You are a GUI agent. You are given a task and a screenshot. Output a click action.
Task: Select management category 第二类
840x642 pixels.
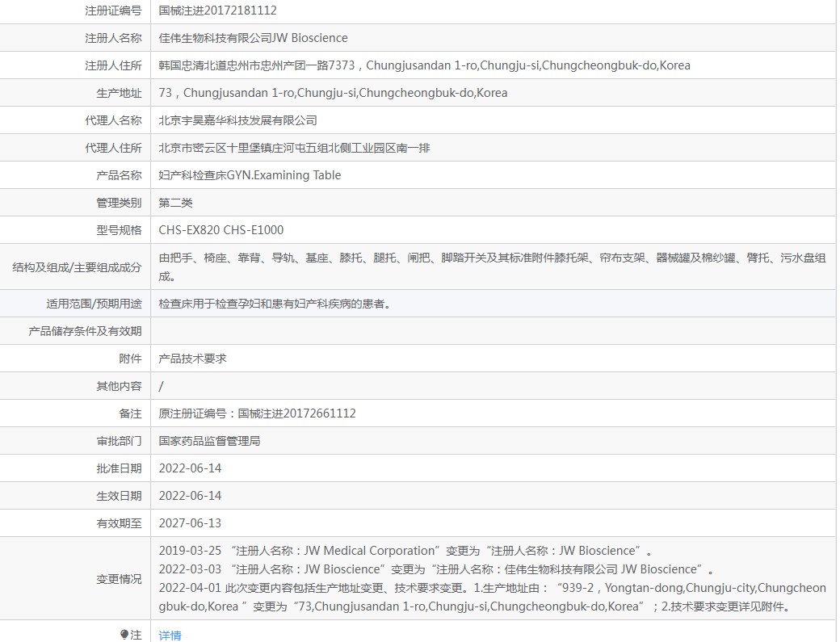pyautogui.click(x=175, y=203)
